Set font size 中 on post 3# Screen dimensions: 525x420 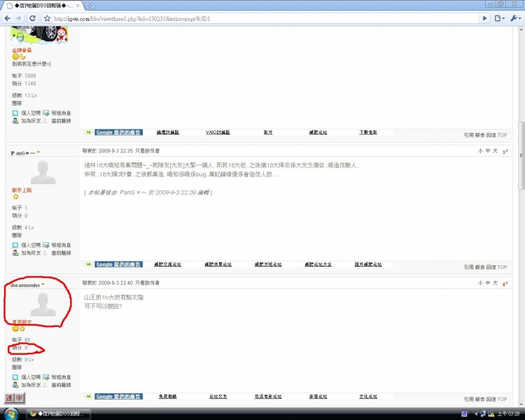tap(488, 151)
